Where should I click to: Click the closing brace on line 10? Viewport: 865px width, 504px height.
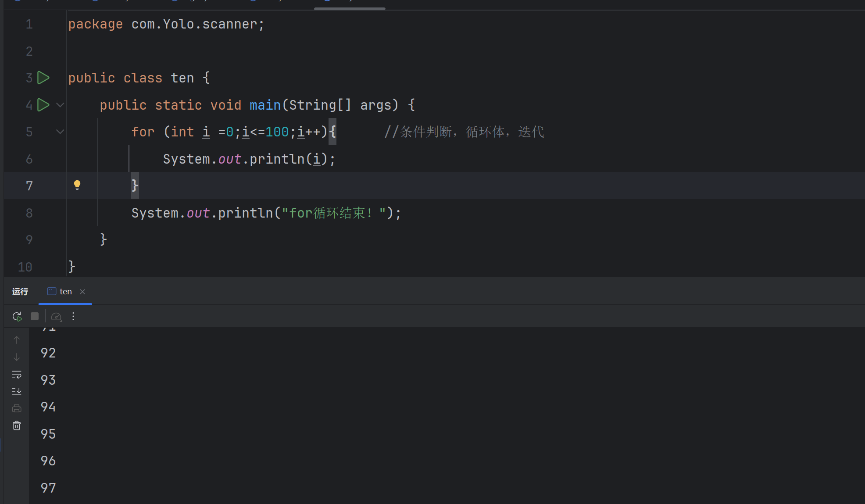[x=72, y=267]
